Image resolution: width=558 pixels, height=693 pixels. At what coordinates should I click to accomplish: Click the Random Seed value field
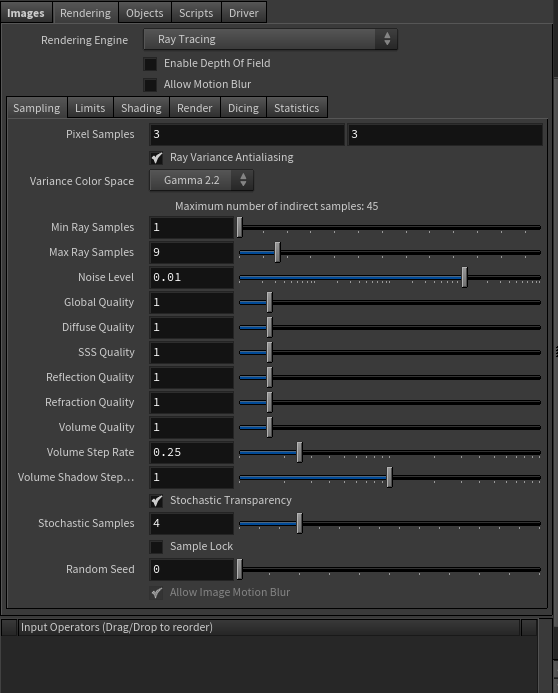[x=191, y=569]
